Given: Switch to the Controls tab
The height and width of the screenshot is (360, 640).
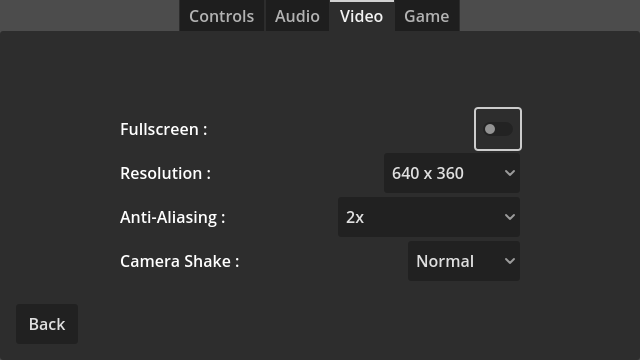Looking at the screenshot, I should (222, 16).
